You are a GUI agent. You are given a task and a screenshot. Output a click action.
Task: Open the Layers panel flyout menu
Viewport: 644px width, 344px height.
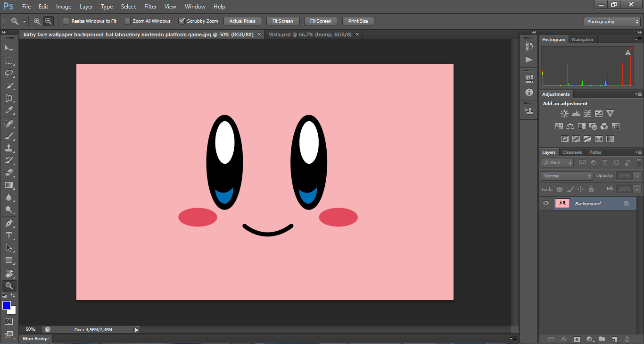(x=638, y=152)
